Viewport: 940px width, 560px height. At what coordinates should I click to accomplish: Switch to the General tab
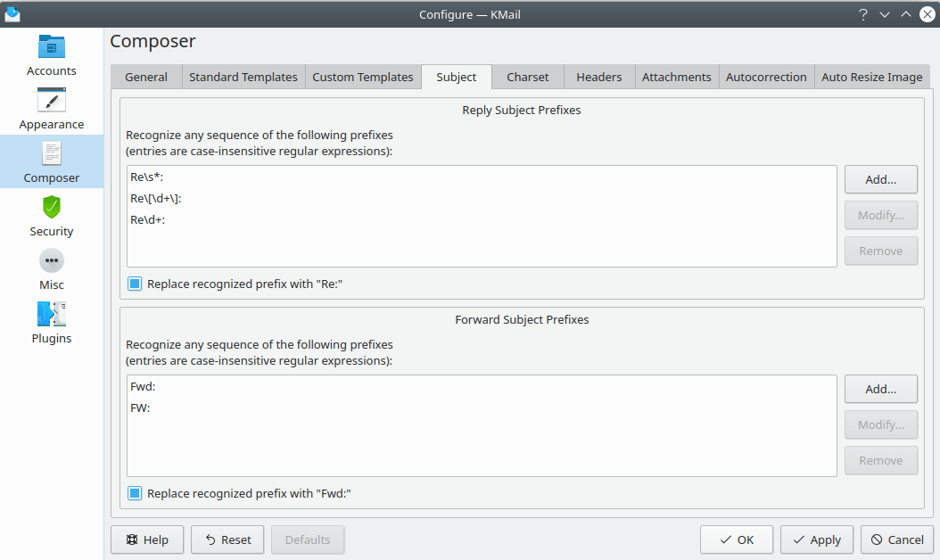[146, 78]
